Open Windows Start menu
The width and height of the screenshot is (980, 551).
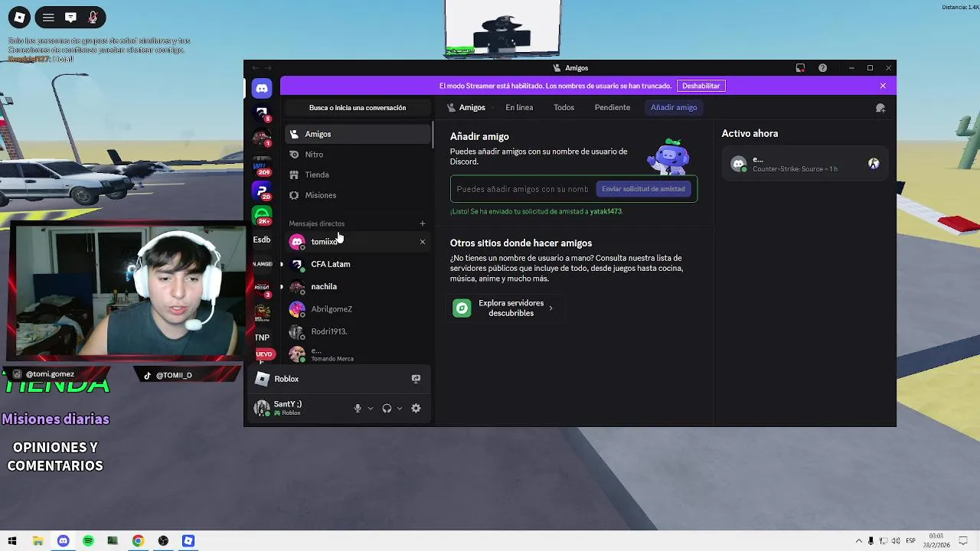(12, 541)
